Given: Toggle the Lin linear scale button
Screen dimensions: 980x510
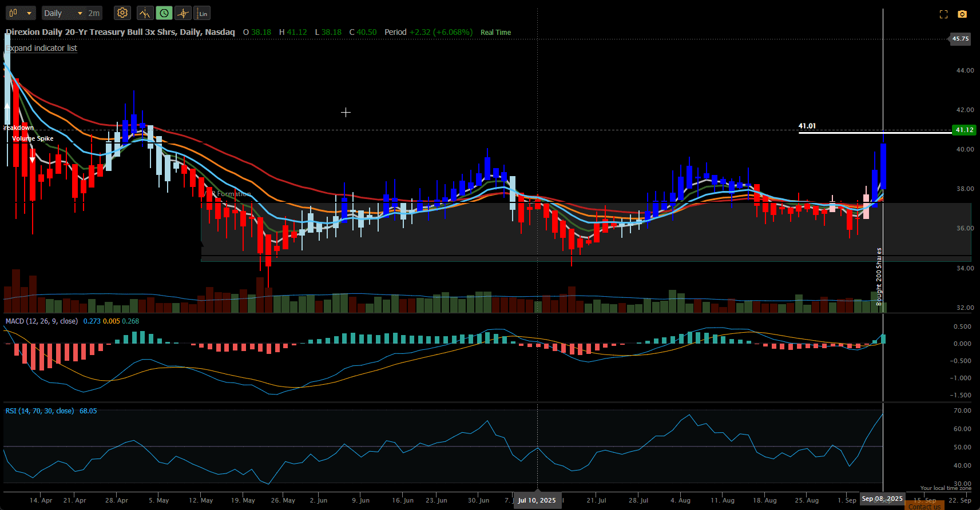Looking at the screenshot, I should pos(203,13).
